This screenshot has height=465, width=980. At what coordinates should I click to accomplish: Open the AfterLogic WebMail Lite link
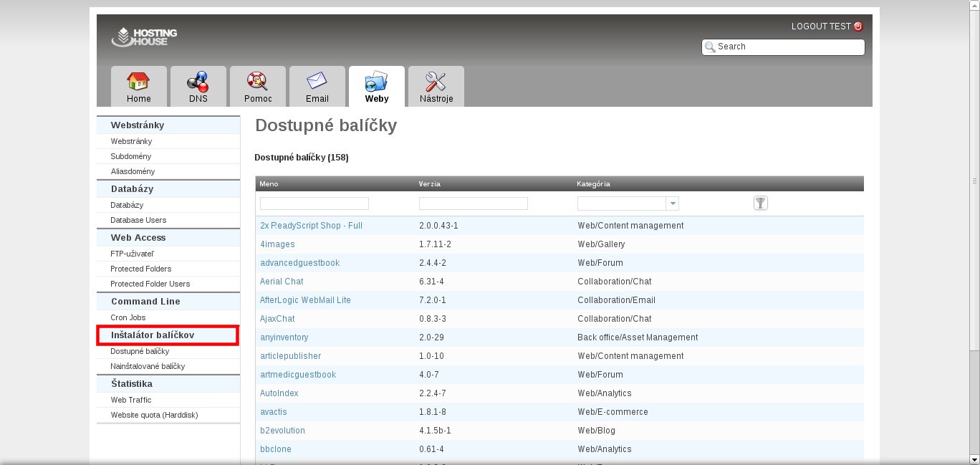[x=305, y=300]
